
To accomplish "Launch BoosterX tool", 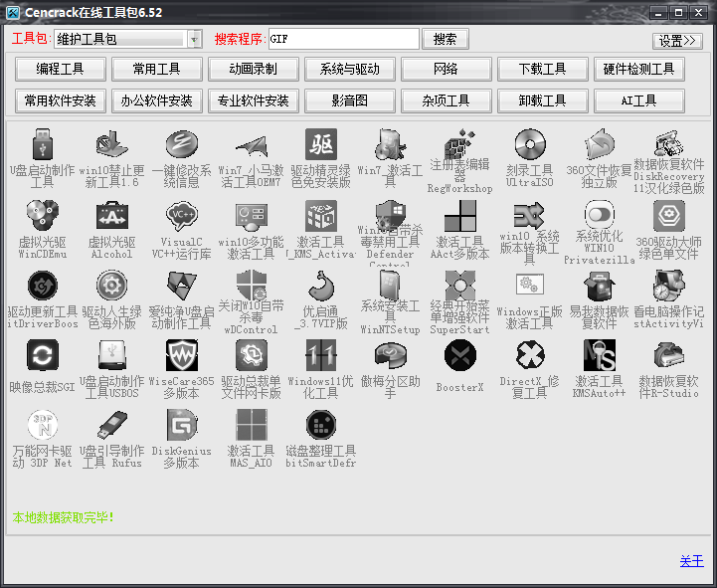I will click(460, 355).
